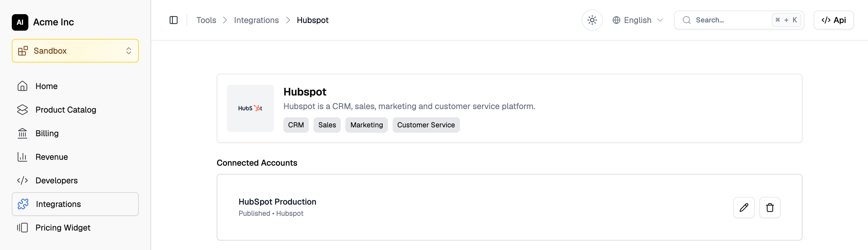
Task: Edit HubSpot Production with pencil icon
Action: pos(744,208)
